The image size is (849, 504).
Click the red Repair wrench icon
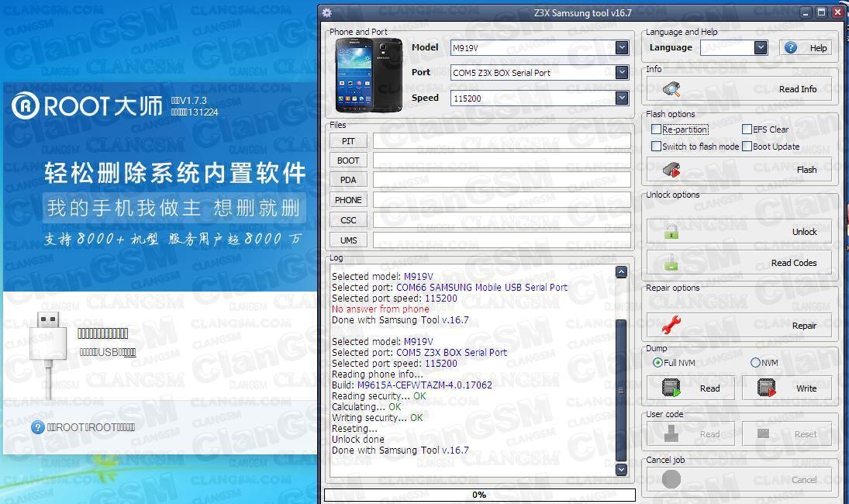click(x=671, y=325)
